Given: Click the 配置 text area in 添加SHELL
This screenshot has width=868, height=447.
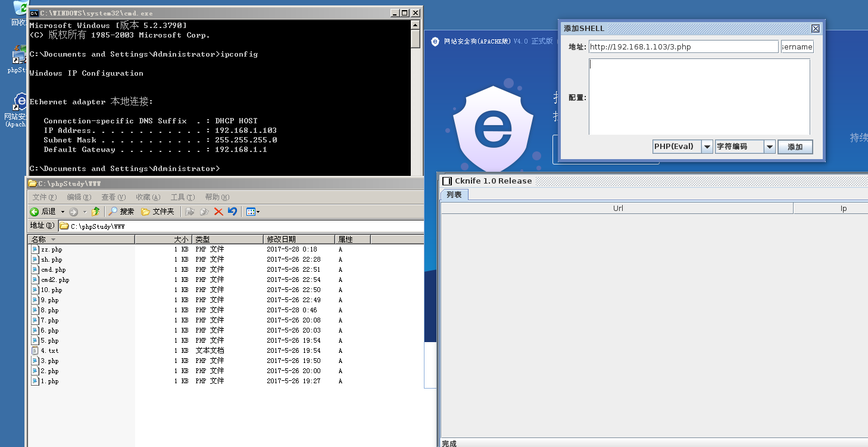Looking at the screenshot, I should (700, 97).
